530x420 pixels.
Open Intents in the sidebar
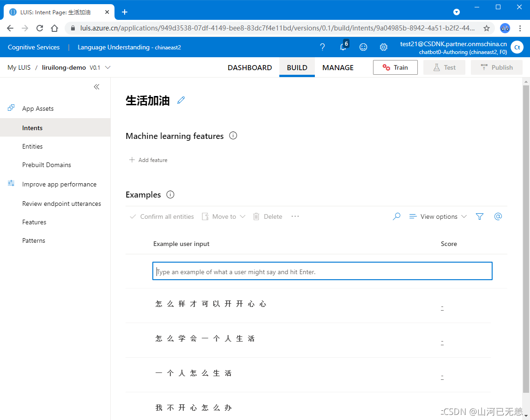tap(55, 128)
